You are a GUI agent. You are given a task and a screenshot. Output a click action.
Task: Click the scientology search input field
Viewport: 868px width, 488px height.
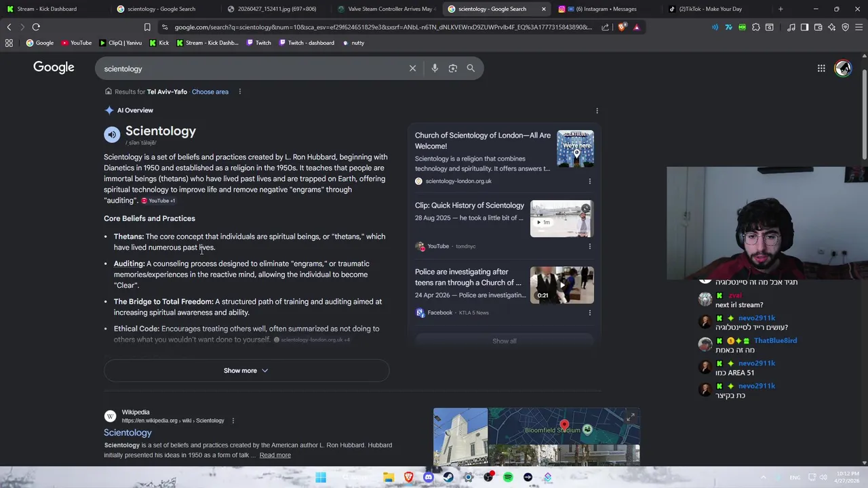click(x=253, y=68)
